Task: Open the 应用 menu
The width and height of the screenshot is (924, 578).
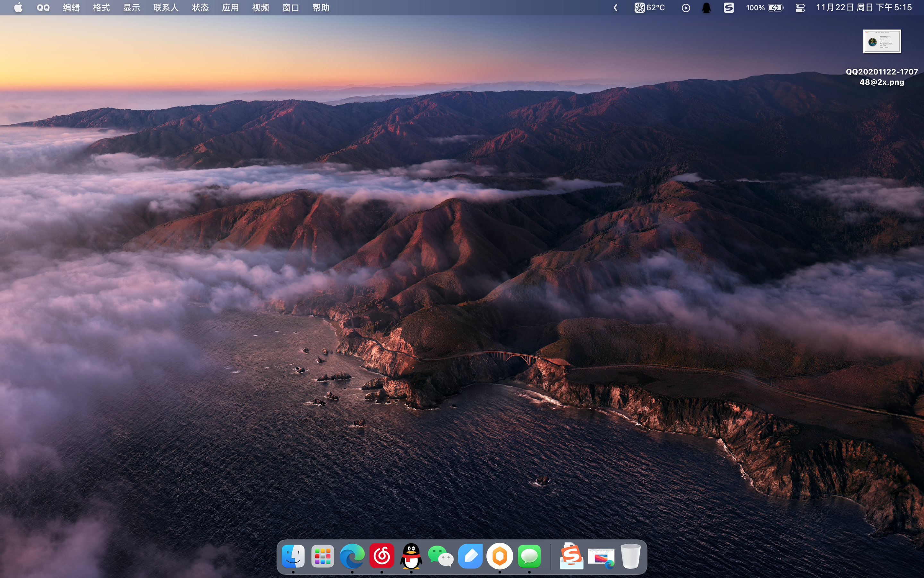Action: (x=231, y=8)
